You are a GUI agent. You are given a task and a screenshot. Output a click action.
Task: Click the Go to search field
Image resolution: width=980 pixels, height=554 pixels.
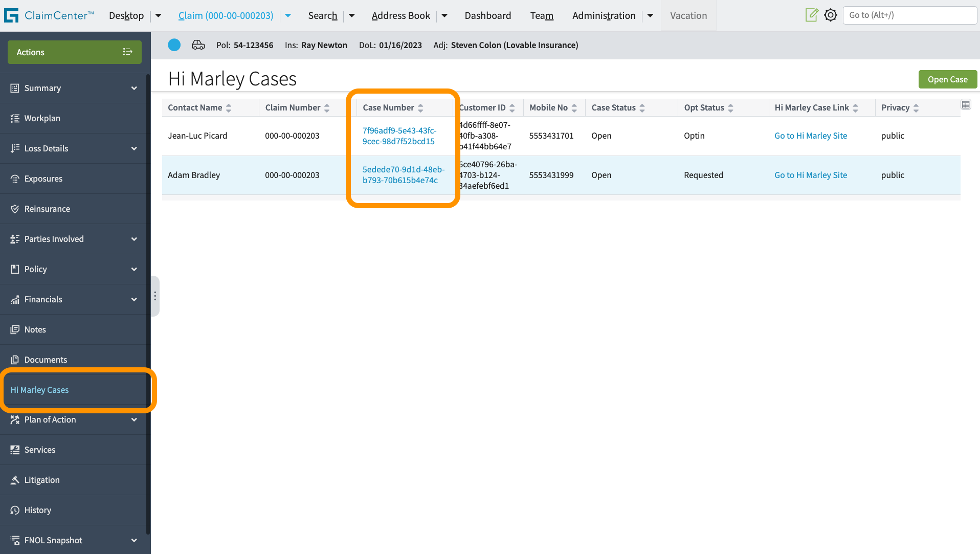click(909, 15)
